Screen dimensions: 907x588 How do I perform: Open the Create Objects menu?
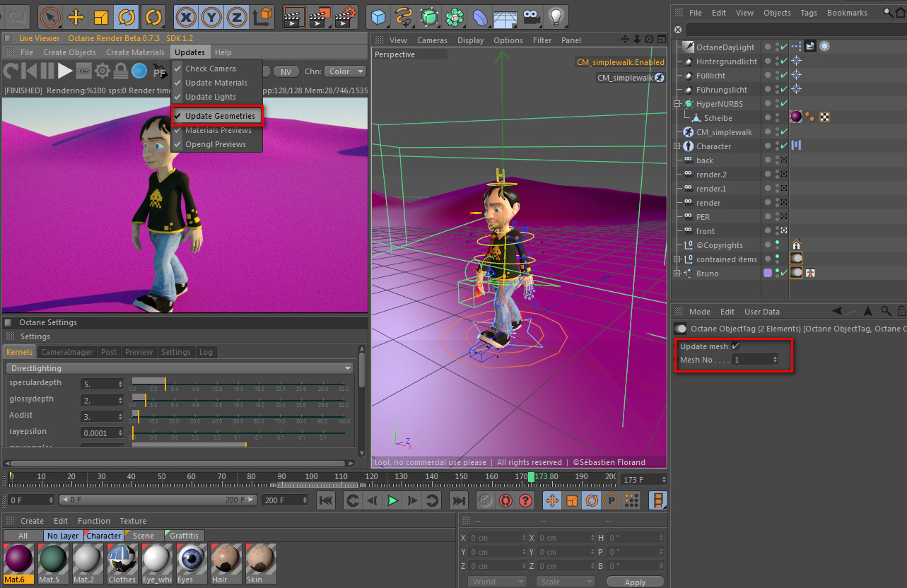[x=69, y=52]
